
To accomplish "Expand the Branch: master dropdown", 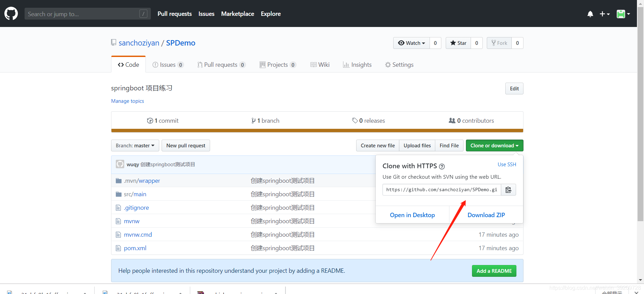I will (x=135, y=146).
